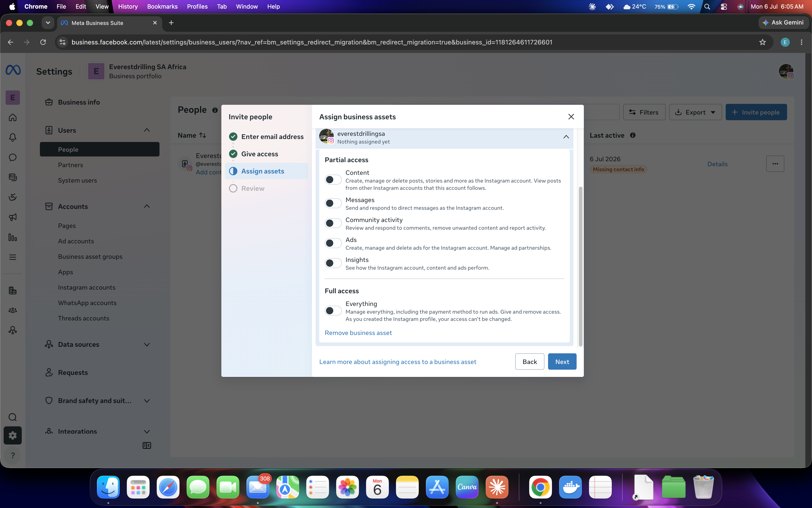
Task: Open System users in sidebar
Action: click(77, 181)
